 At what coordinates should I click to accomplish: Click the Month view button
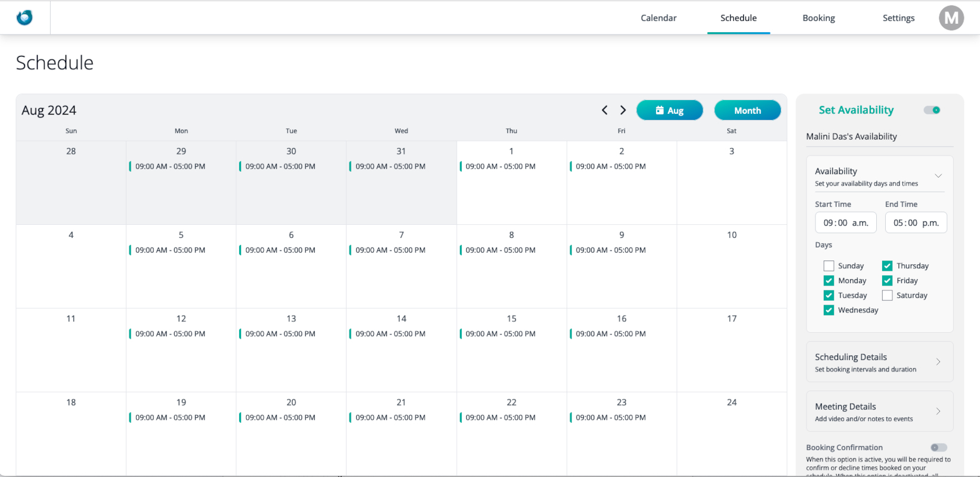747,110
